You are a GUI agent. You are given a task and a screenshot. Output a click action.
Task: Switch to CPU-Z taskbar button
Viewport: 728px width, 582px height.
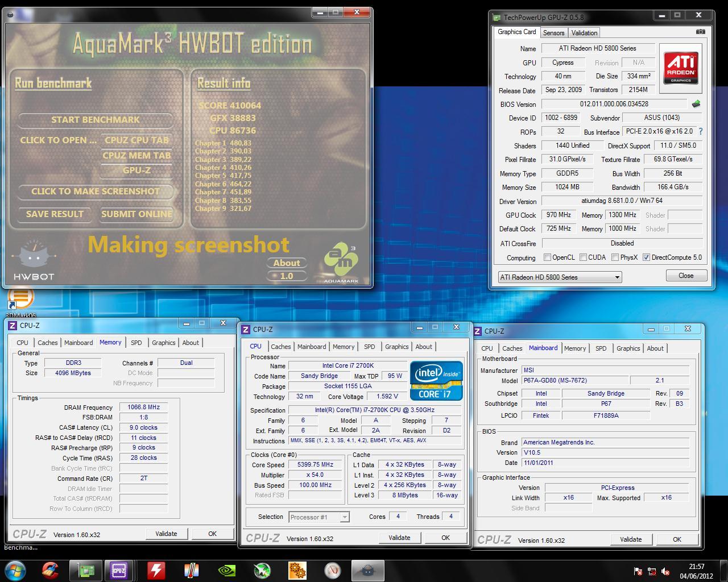pos(119,569)
